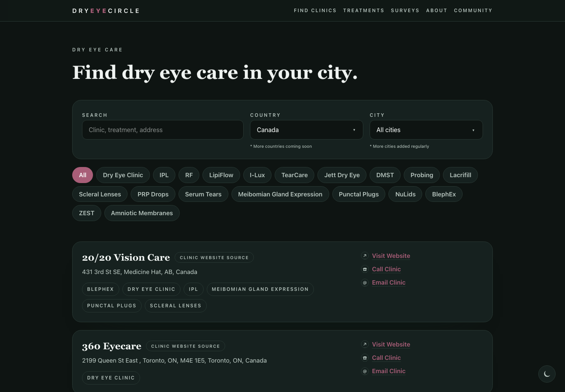The height and width of the screenshot is (392, 565).
Task: Click the @ icon beside 360 Eyecare Email Clinic
Action: 365,371
